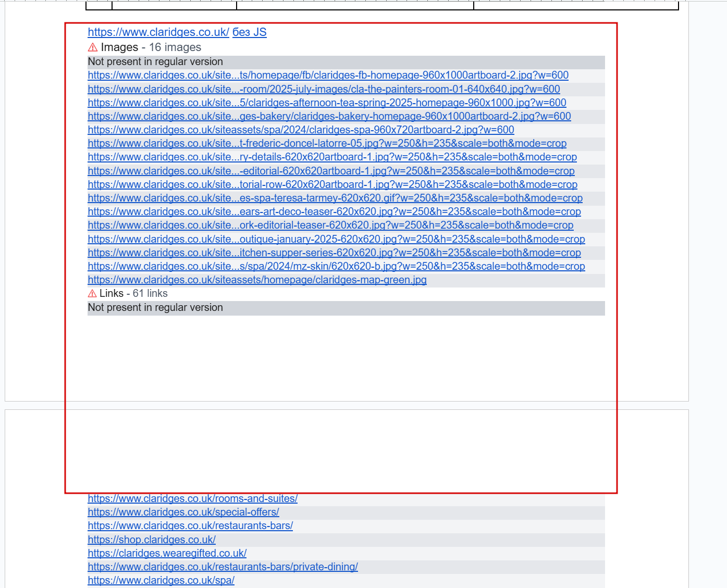Open the restaurants-bars/ link
The height and width of the screenshot is (588, 727).
coord(190,526)
